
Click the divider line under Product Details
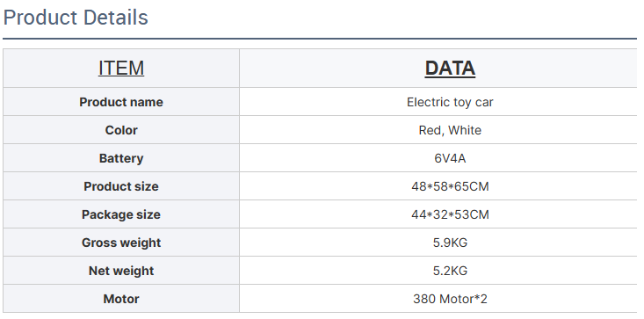[320, 39]
